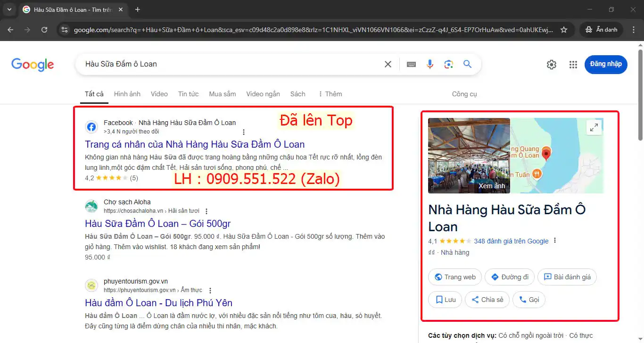The width and height of the screenshot is (644, 343).
Task: Bookmark this page with the star icon
Action: pos(564,30)
